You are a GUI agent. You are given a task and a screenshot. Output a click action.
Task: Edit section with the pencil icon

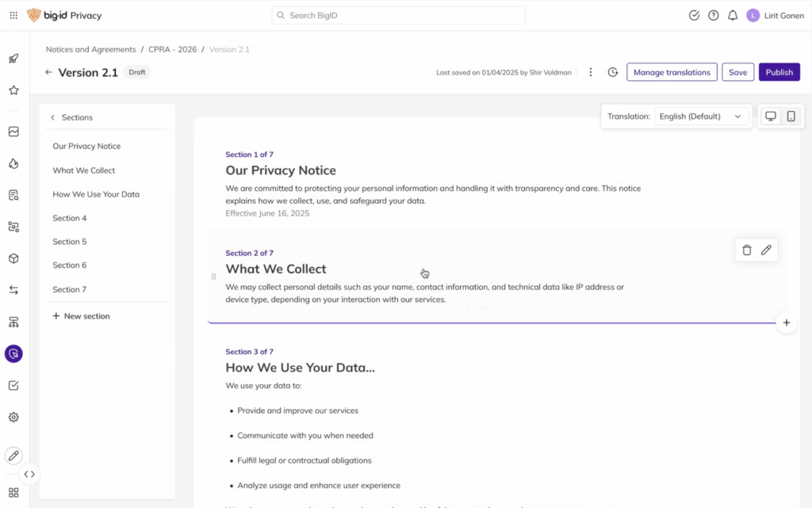pos(766,250)
